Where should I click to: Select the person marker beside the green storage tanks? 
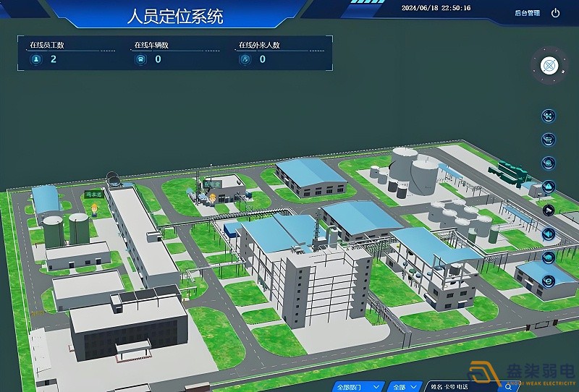click(x=94, y=208)
